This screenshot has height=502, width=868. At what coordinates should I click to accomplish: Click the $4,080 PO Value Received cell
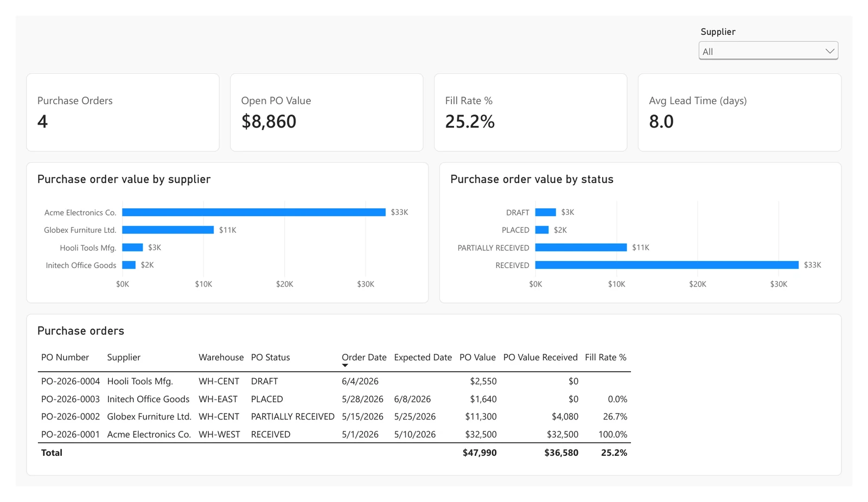click(x=565, y=417)
